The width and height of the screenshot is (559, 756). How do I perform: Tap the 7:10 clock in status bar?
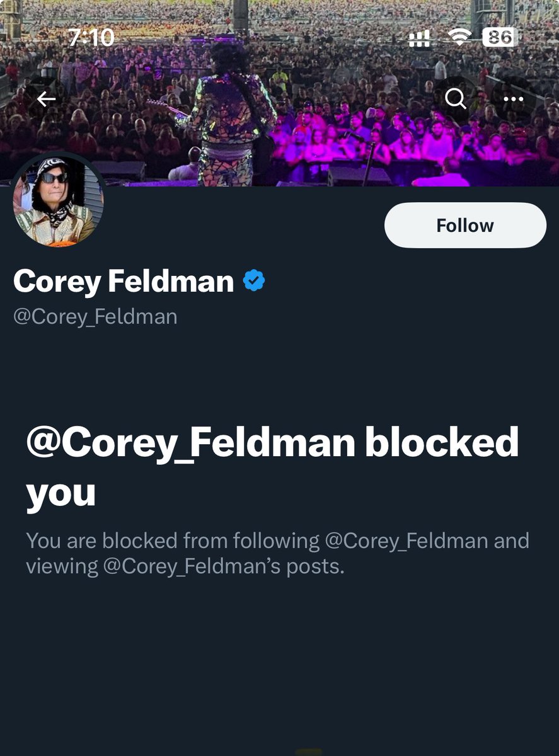[91, 38]
